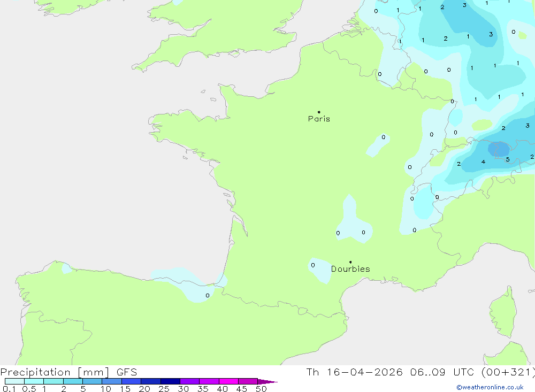Click the precipitation value '4' on the map
Image resolution: width=535 pixels, height=392 pixels.
(483, 162)
